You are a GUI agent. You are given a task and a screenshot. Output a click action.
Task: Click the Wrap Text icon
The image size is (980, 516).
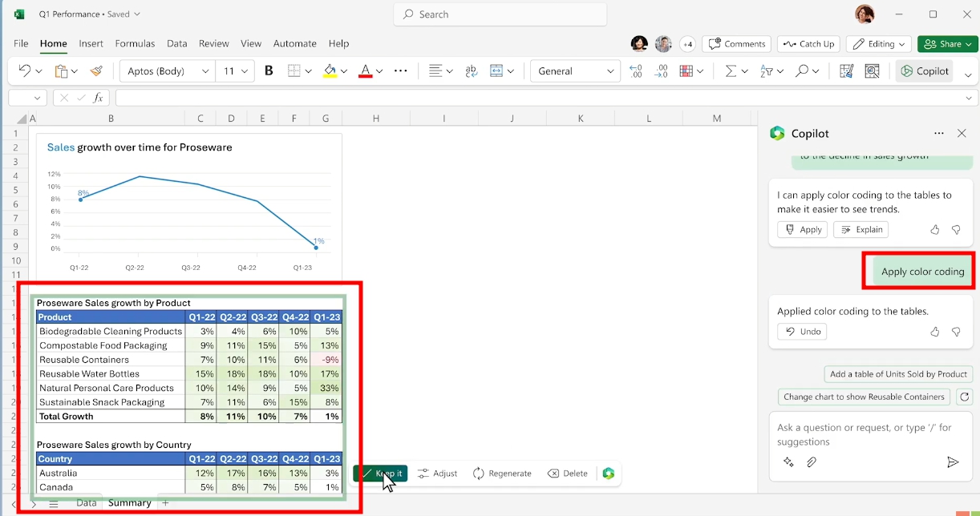(471, 71)
